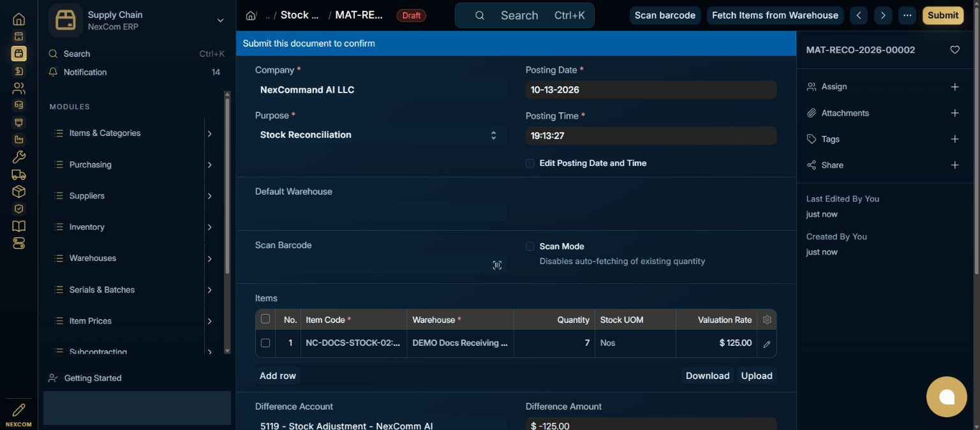Open the Inventory menu item
The height and width of the screenshot is (430, 980).
pos(87,227)
